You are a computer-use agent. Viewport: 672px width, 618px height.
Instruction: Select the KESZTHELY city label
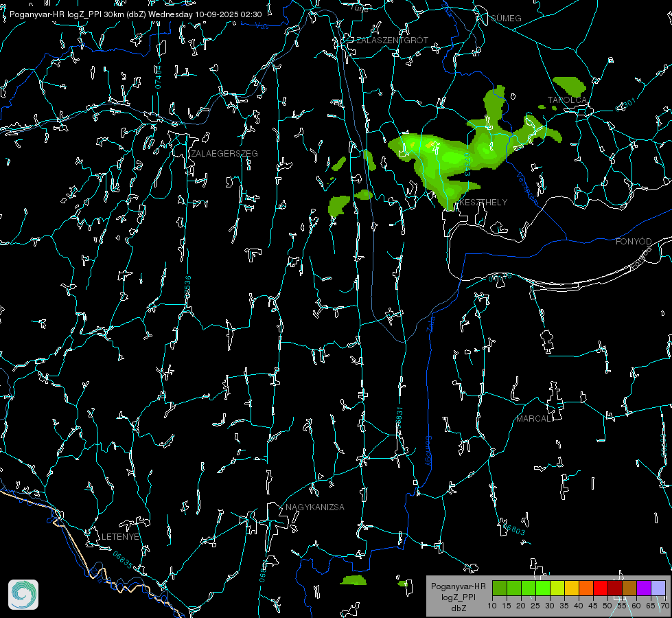tap(483, 202)
